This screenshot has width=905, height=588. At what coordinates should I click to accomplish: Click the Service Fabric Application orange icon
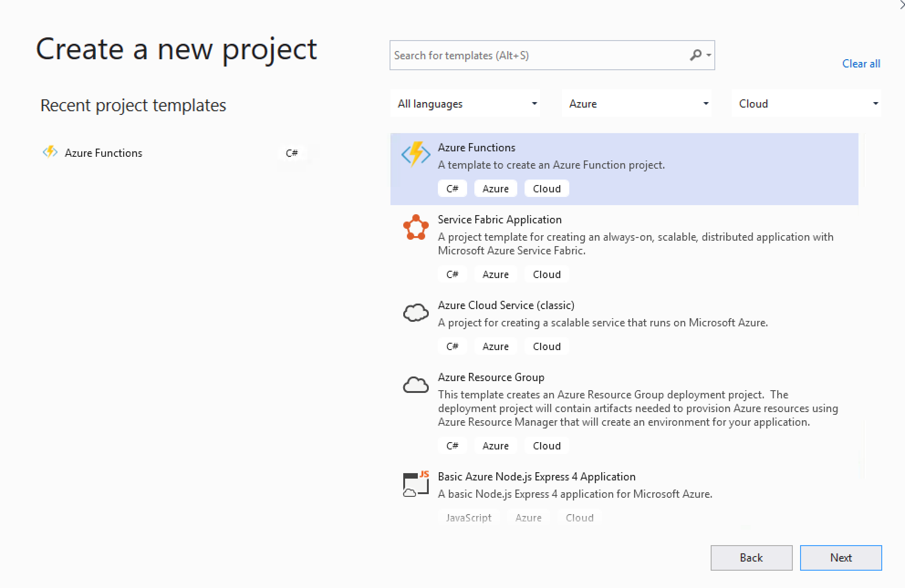(x=416, y=227)
